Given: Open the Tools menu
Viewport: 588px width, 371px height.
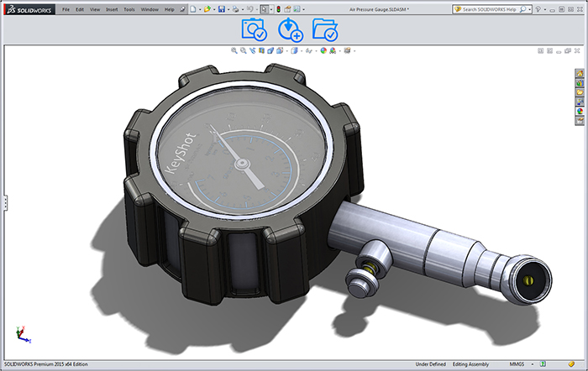Looking at the screenshot, I should pyautogui.click(x=129, y=9).
